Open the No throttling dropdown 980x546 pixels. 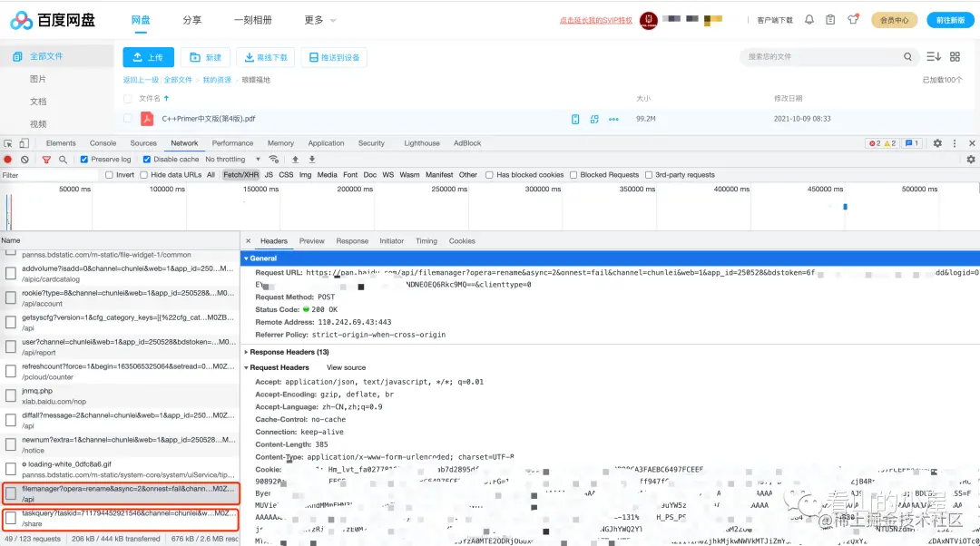pyautogui.click(x=232, y=160)
